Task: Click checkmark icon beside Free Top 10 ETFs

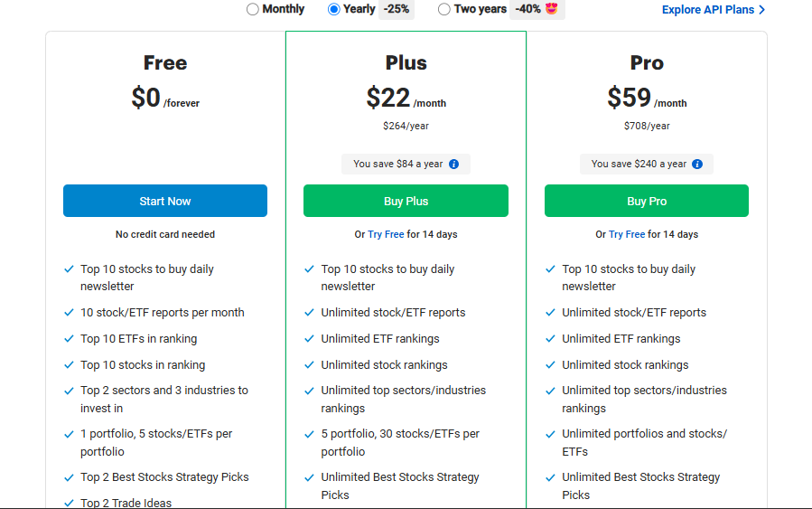Action: pos(69,338)
